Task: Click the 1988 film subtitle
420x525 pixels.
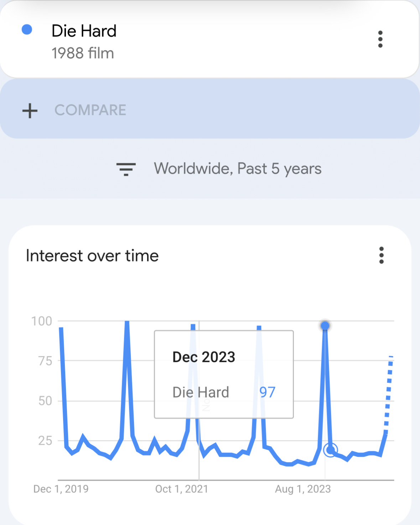Action: tap(83, 53)
